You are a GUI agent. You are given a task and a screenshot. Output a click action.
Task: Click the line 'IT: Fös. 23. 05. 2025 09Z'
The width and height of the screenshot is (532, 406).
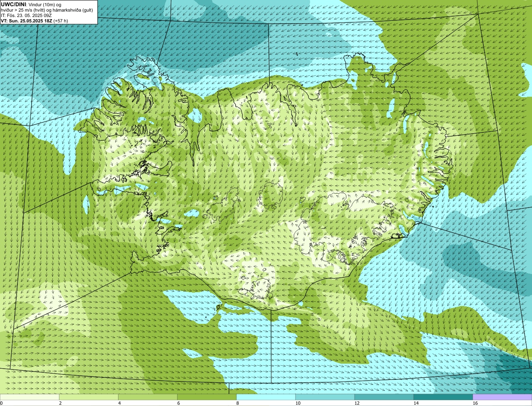coord(26,15)
